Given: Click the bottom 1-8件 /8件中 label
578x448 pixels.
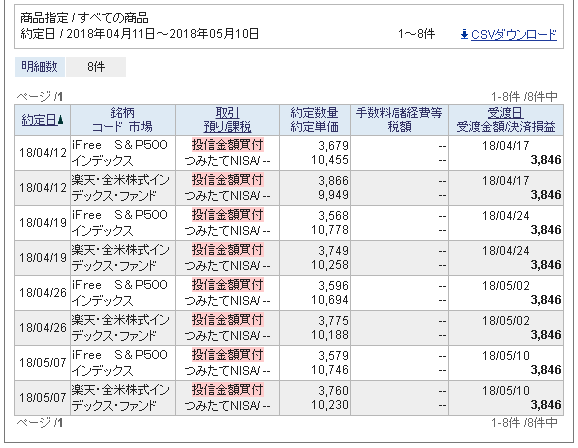Looking at the screenshot, I should [x=524, y=423].
